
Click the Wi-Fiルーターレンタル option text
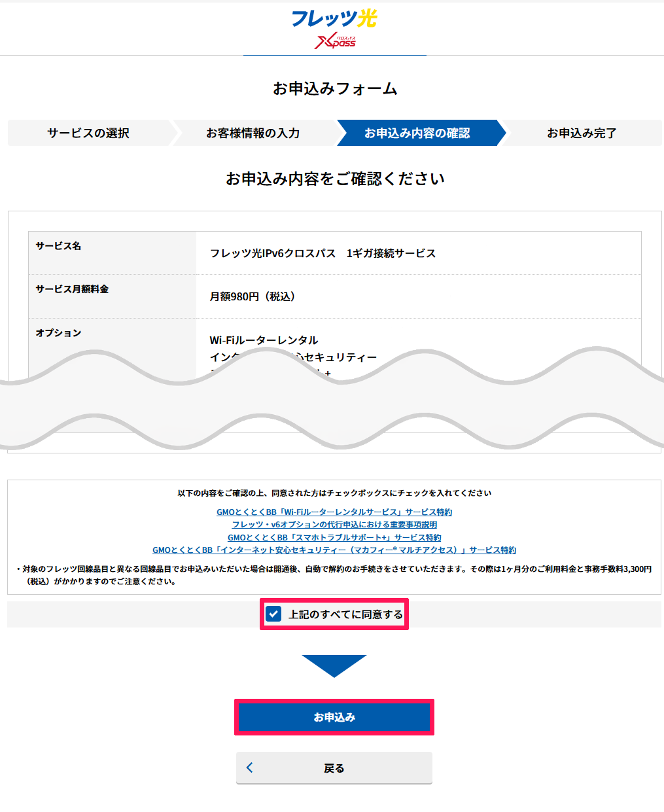(264, 340)
